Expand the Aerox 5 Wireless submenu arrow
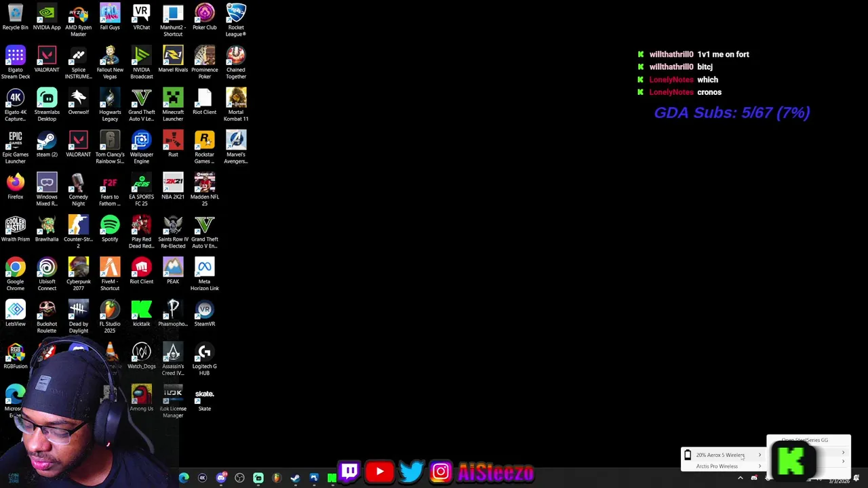868x488 pixels. (759, 455)
